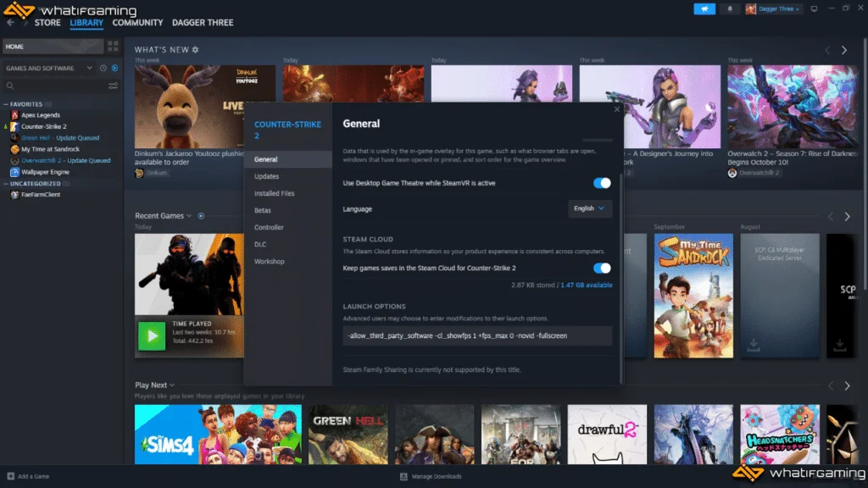Open the library filter settings icon

pos(113,86)
